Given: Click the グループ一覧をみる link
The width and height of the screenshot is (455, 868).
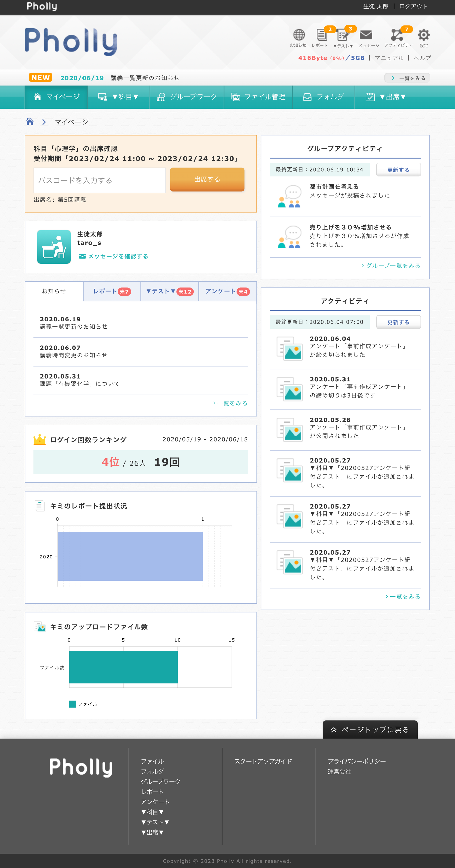Looking at the screenshot, I should 391,266.
